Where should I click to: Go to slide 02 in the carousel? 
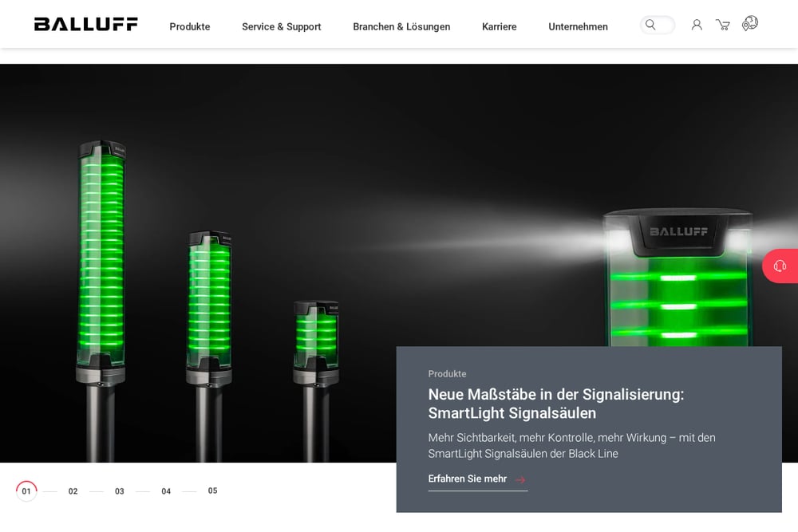coord(73,491)
